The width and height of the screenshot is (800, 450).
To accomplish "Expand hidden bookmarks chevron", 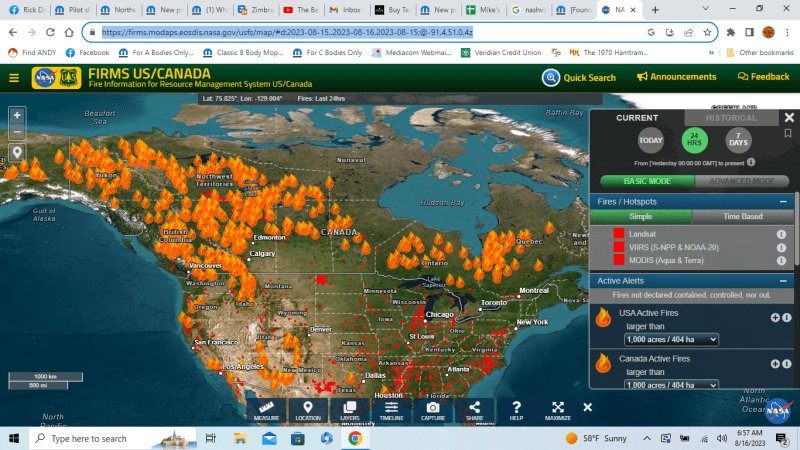I will click(x=711, y=53).
